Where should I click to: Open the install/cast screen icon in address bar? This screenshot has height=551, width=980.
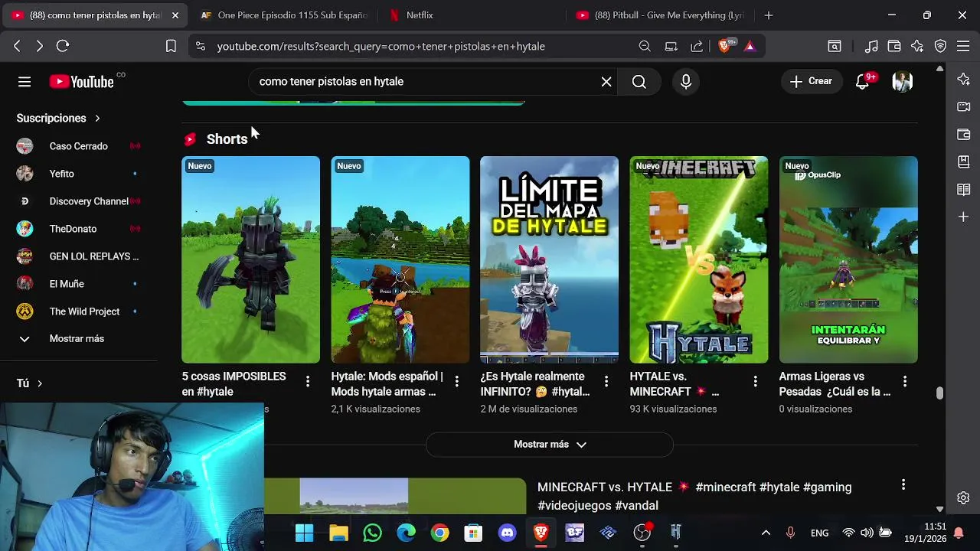671,46
